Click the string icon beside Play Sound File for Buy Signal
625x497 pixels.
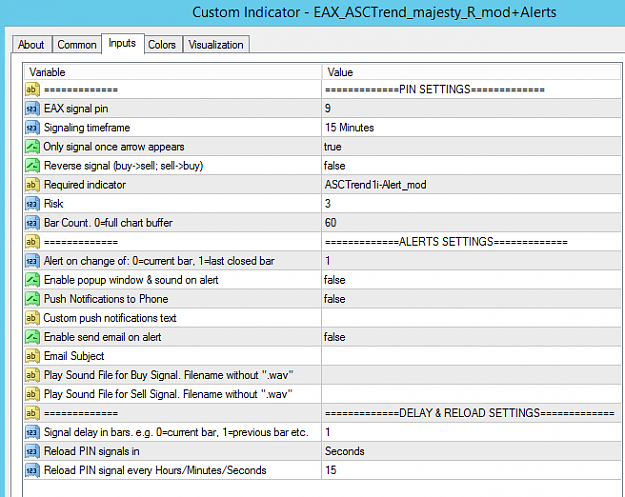point(32,375)
